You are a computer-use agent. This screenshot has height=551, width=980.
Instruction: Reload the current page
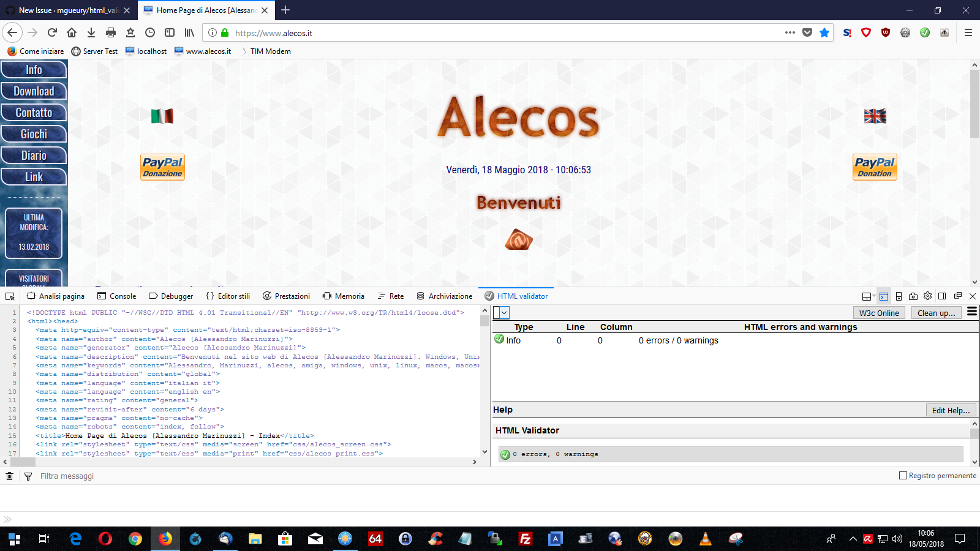[x=52, y=32]
